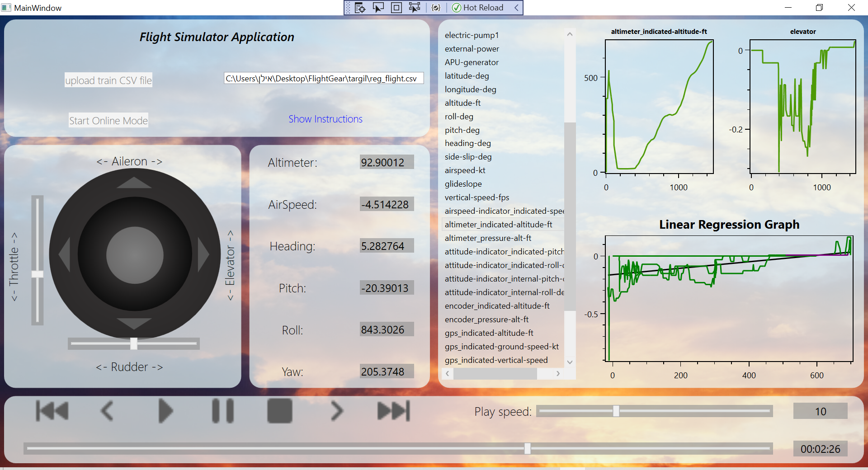Enable Track Focused Element debug tool
Screen dimensions: 868x470
pos(415,8)
